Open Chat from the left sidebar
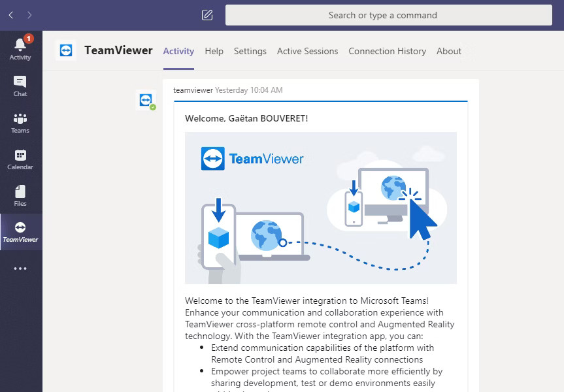 coord(20,86)
